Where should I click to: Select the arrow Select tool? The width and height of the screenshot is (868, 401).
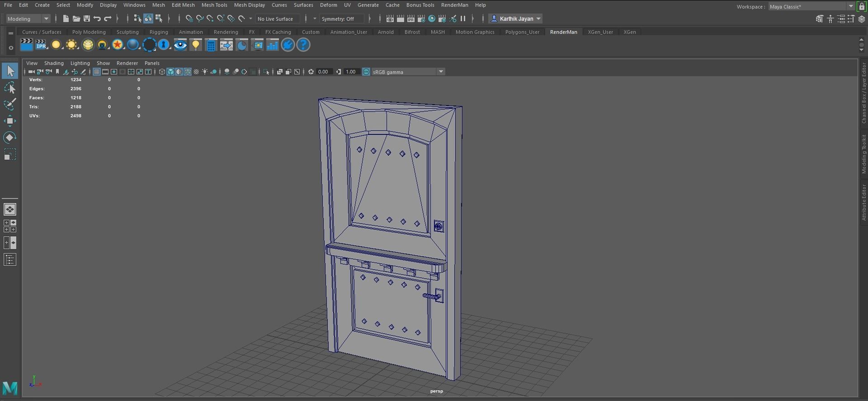10,71
